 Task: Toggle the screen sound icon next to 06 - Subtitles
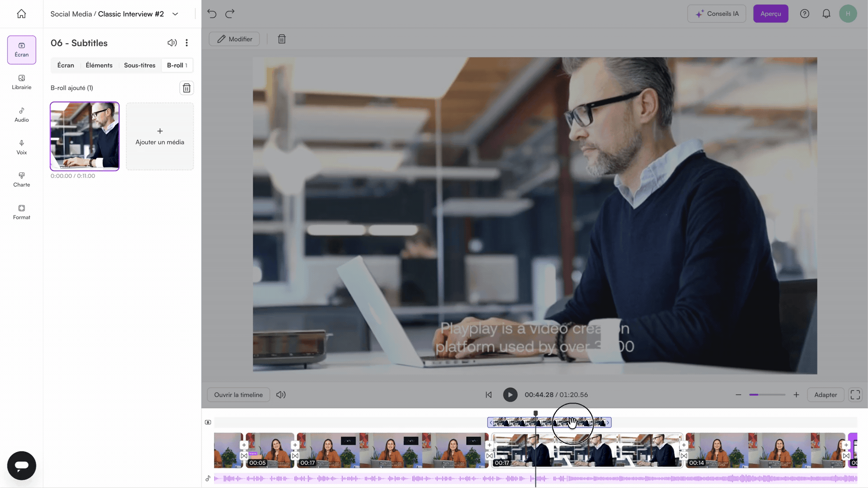(172, 43)
